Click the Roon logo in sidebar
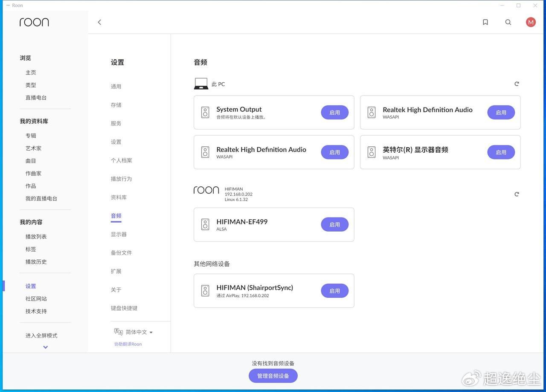 coord(34,22)
